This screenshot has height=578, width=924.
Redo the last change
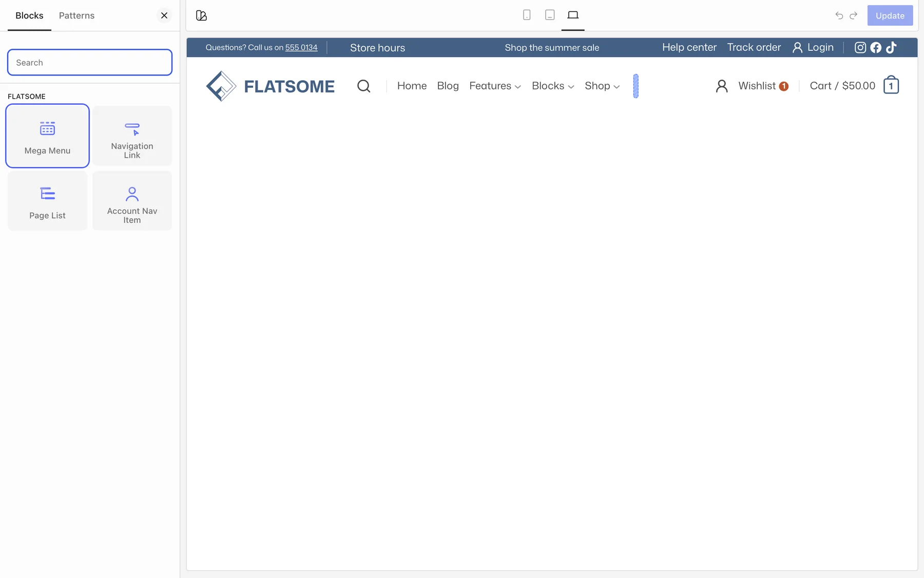click(853, 15)
